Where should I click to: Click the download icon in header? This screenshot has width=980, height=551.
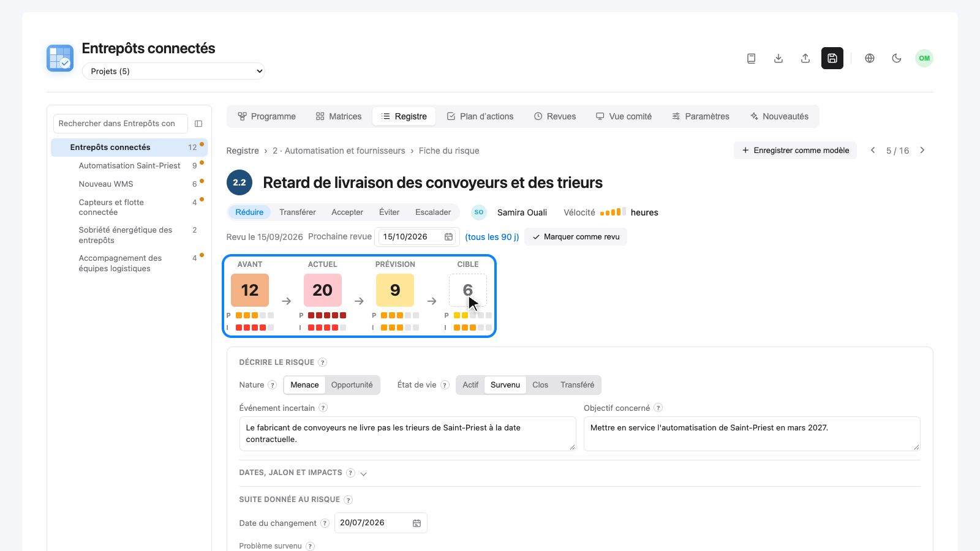click(x=778, y=58)
